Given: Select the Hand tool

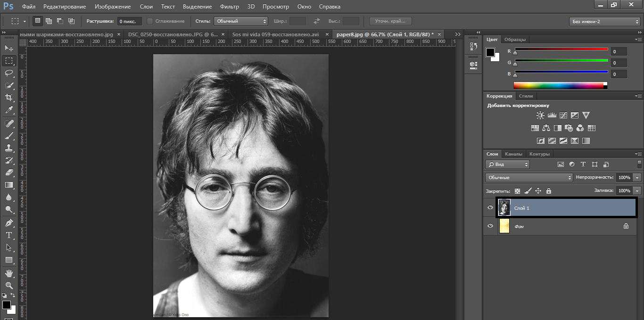Looking at the screenshot, I should (9, 273).
